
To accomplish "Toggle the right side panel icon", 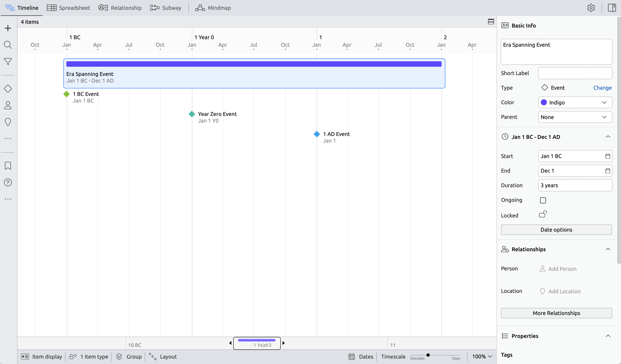I will click(x=612, y=8).
